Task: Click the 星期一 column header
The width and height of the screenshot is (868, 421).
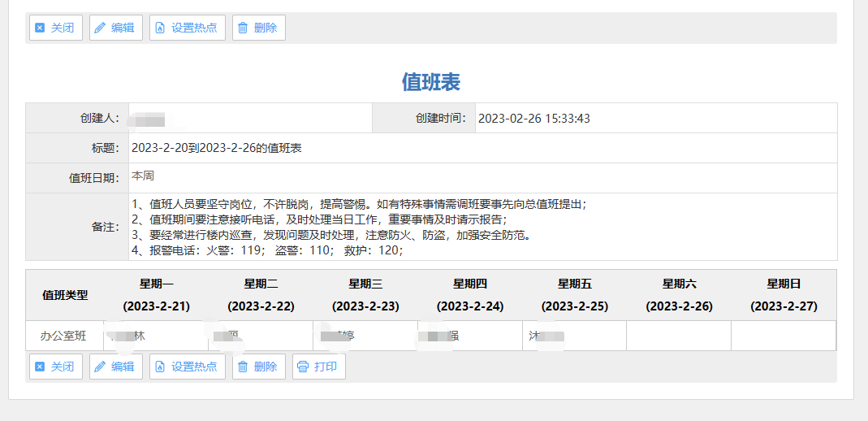Action: click(157, 284)
